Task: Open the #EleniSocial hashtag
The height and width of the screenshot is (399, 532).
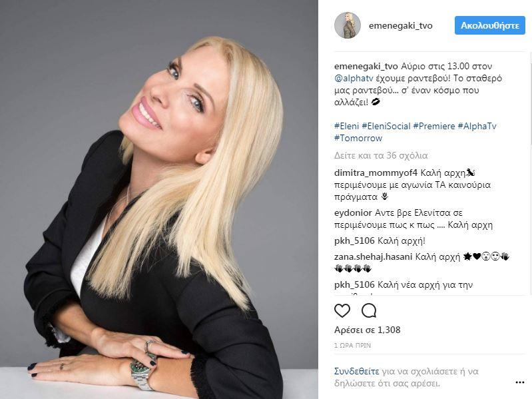Action: click(386, 126)
